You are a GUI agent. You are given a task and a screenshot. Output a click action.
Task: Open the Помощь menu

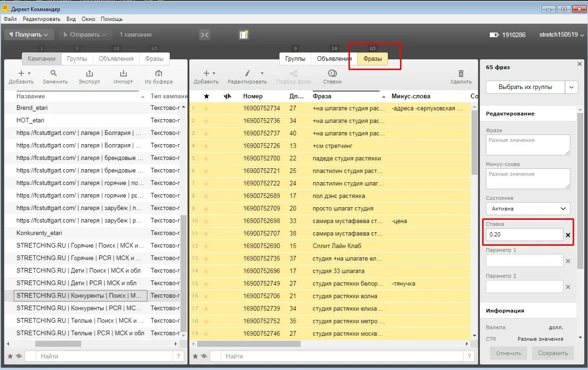(111, 19)
